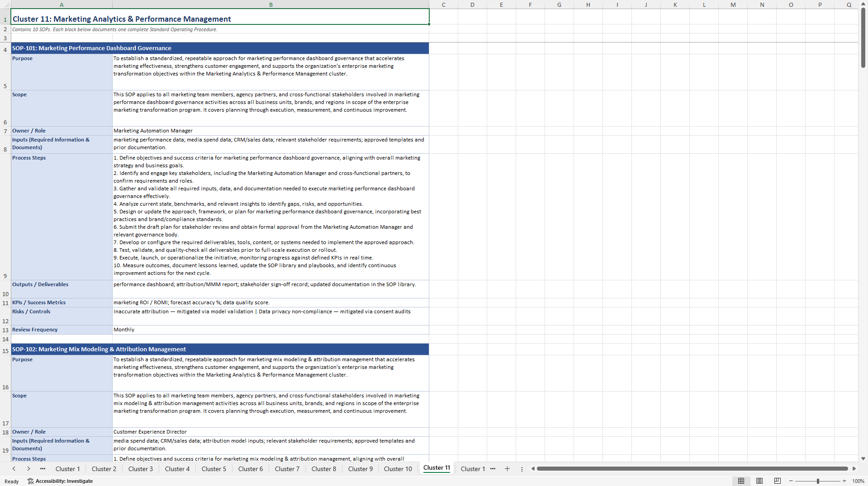Select the active Cluster 11 tab
The width and height of the screenshot is (868, 486).
[437, 468]
